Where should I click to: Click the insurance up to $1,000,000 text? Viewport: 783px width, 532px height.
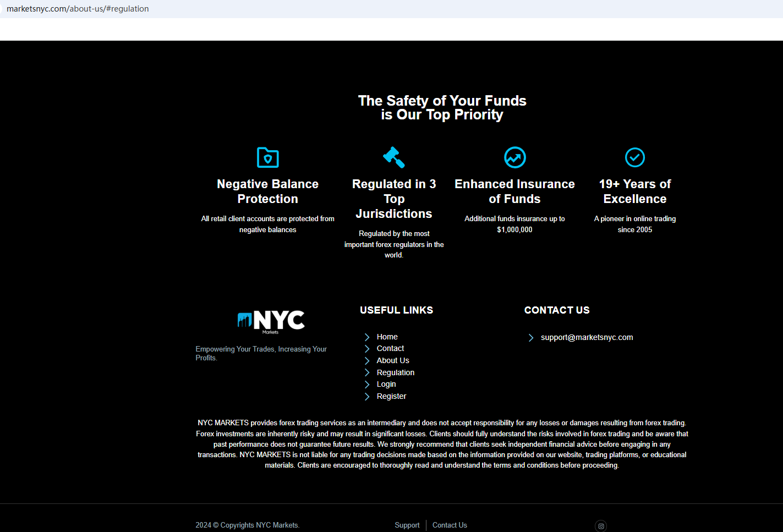515,224
